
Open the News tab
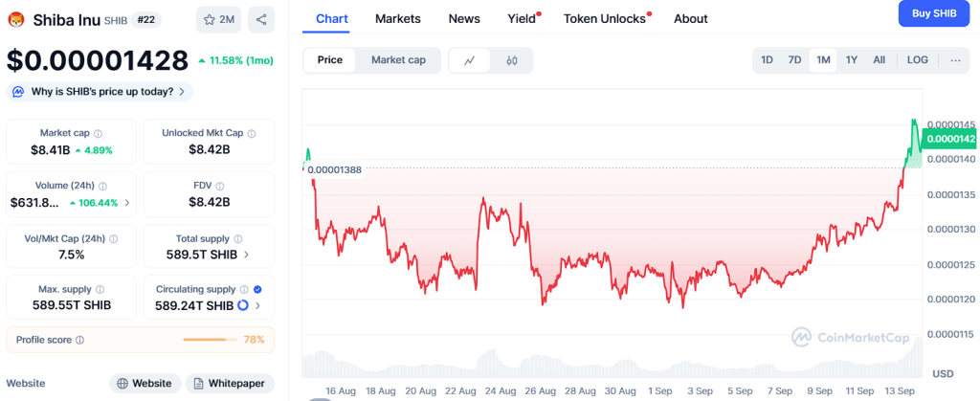tap(464, 19)
